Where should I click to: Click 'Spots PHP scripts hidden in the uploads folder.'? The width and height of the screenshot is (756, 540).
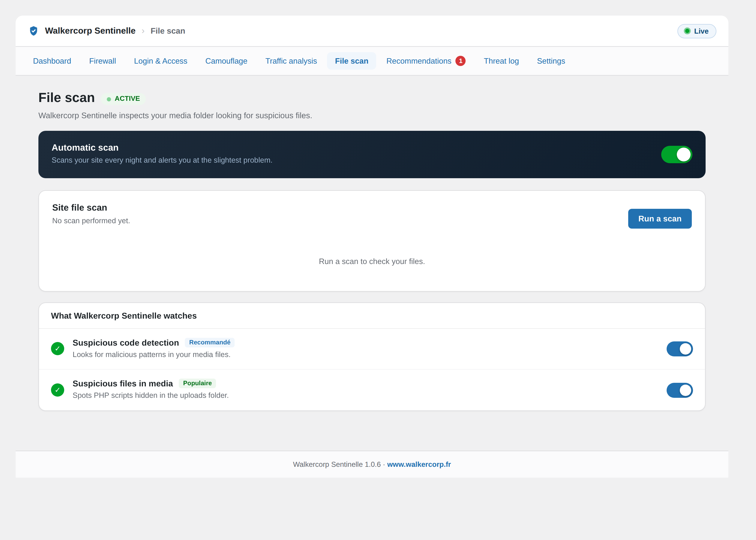point(151,395)
